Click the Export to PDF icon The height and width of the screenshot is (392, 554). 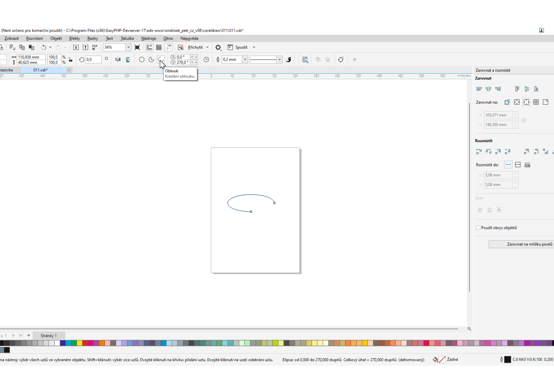(x=95, y=47)
